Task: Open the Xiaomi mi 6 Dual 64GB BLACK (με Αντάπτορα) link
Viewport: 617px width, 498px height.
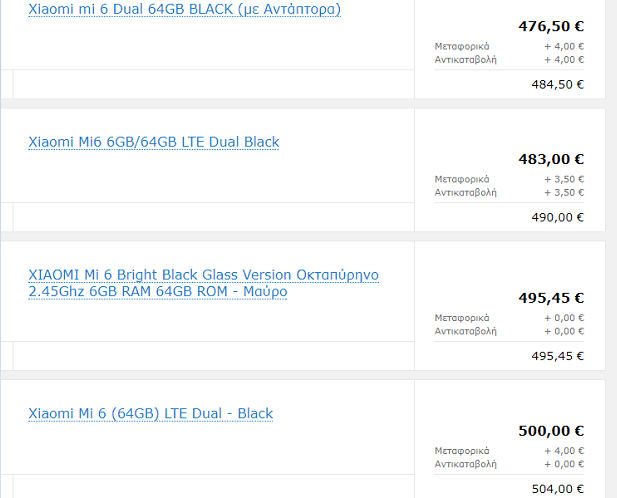Action: click(x=184, y=10)
